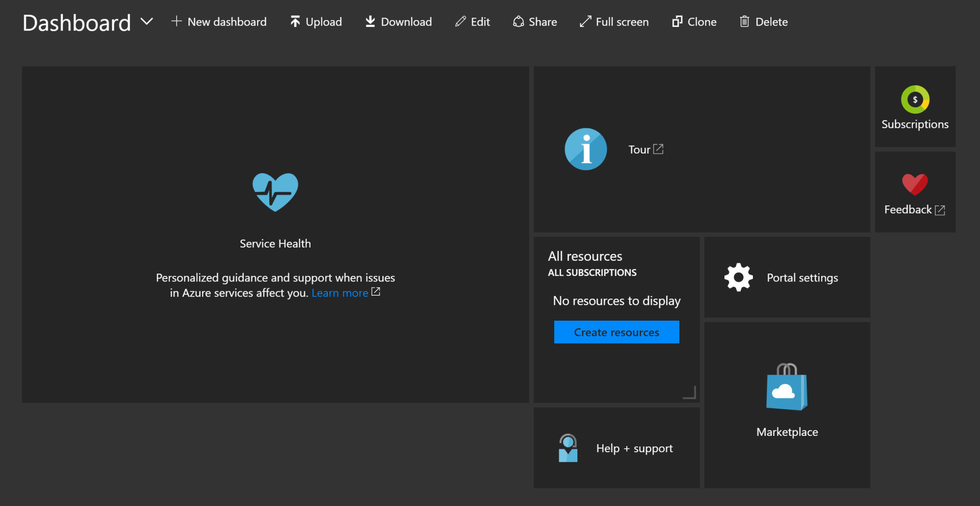Image resolution: width=980 pixels, height=506 pixels.
Task: Switch to Full screen mode
Action: pos(622,22)
